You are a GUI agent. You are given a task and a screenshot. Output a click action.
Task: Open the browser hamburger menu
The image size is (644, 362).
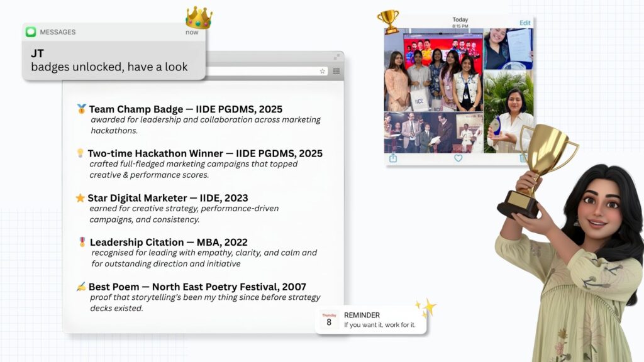(336, 72)
